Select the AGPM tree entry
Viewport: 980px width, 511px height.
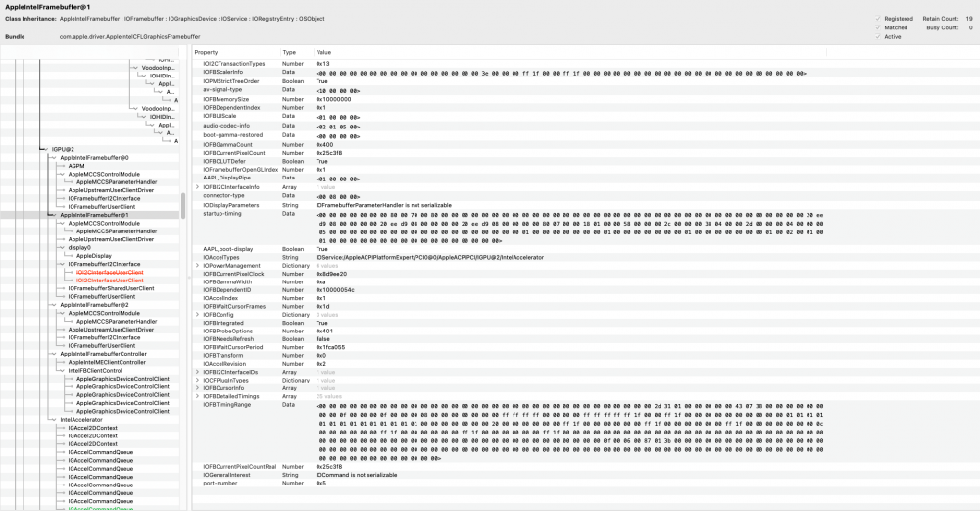click(76, 166)
